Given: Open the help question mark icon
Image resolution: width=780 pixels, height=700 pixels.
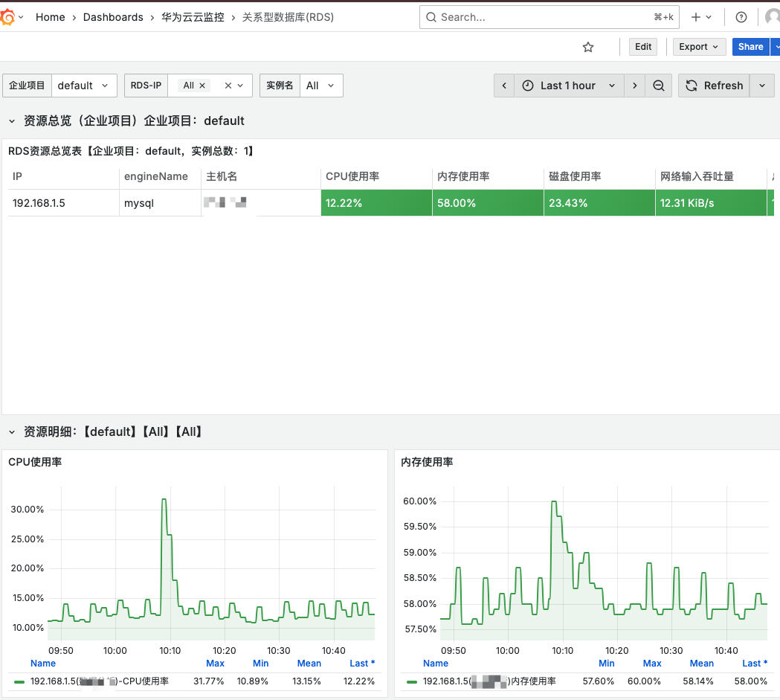Looking at the screenshot, I should 741,17.
